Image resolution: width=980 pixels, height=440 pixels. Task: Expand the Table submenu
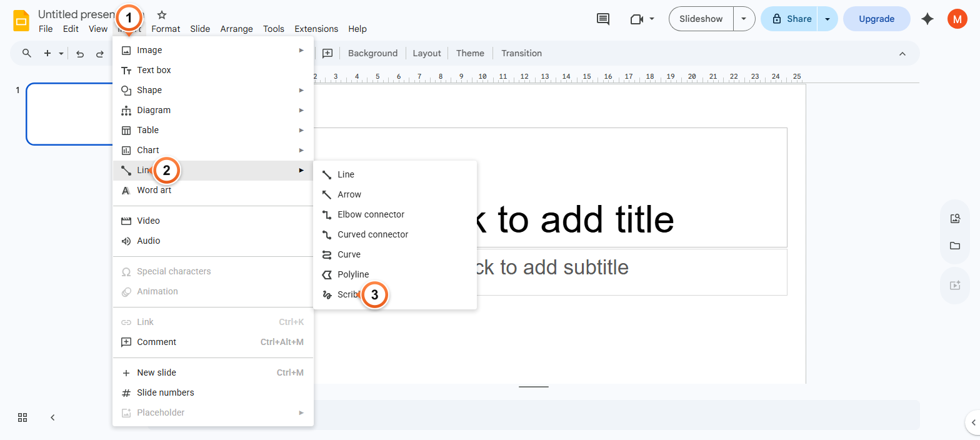(x=213, y=130)
